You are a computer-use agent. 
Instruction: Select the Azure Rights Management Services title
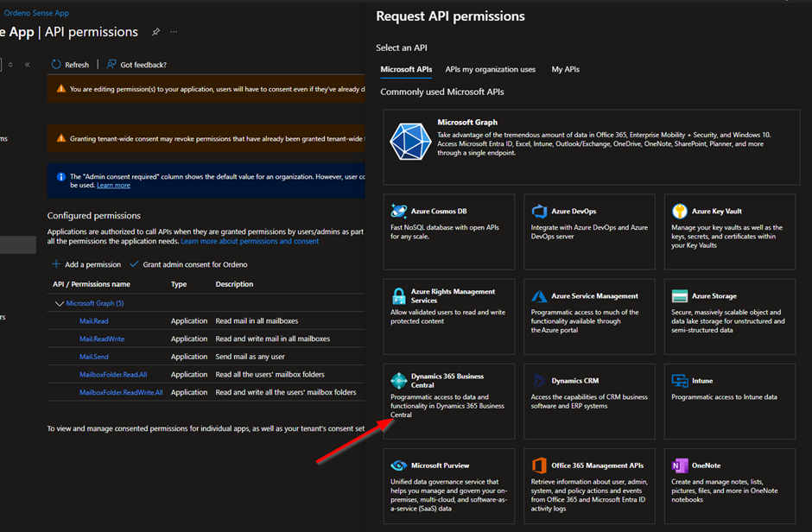454,296
